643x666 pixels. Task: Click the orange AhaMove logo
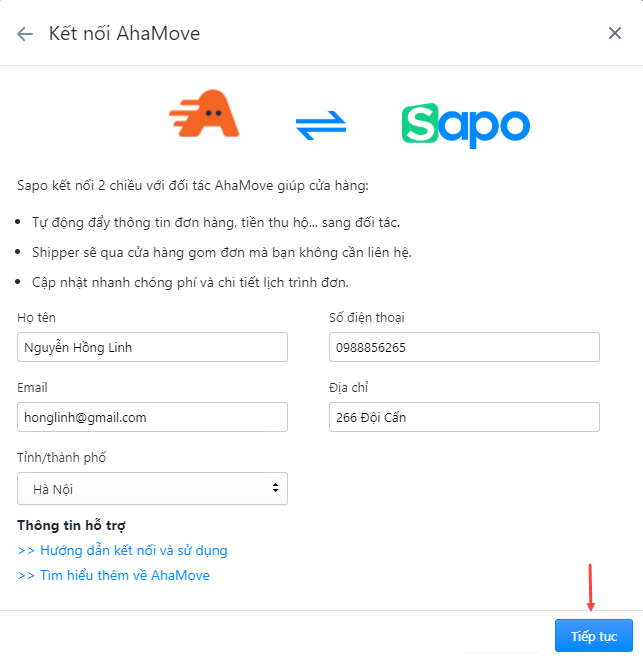pos(204,114)
